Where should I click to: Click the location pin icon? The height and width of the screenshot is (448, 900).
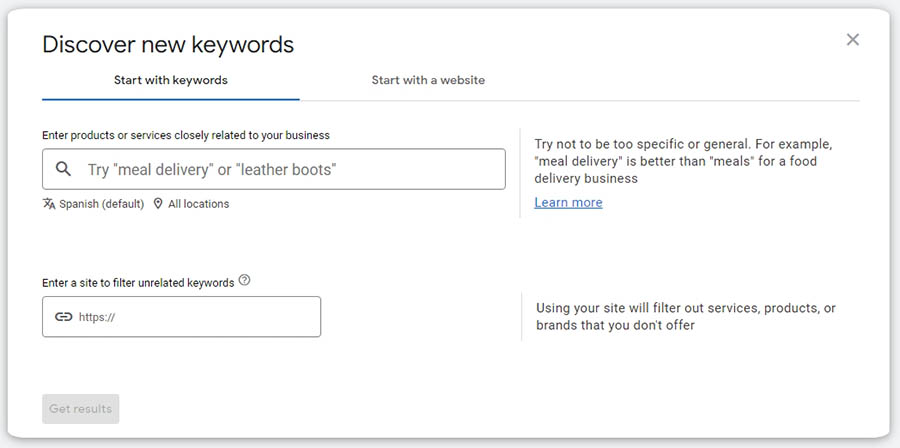tap(158, 204)
